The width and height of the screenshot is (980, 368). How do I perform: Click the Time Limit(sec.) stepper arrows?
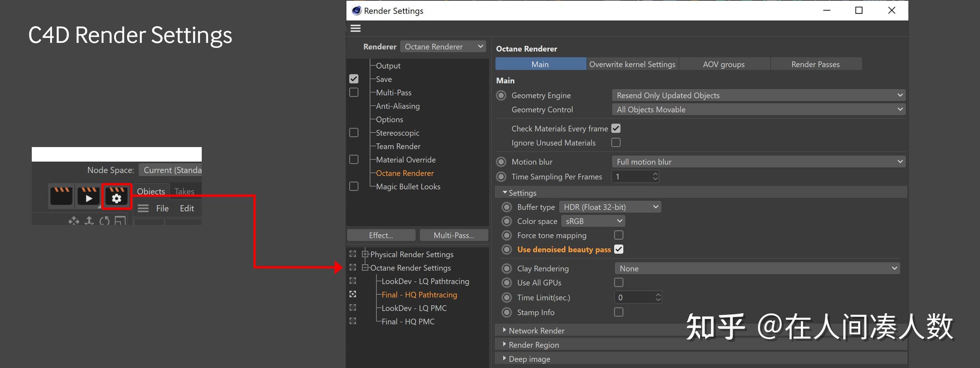pos(658,298)
